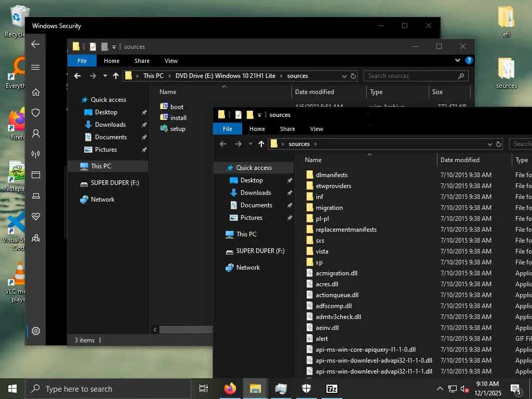This screenshot has height=399, width=532.
Task: Open Windows Security shield on taskbar
Action: [x=306, y=389]
